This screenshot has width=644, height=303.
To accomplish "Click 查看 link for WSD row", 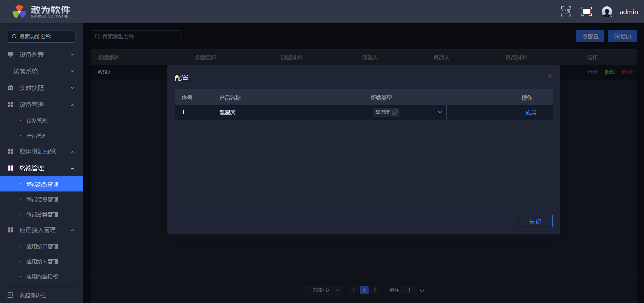I will click(x=592, y=72).
